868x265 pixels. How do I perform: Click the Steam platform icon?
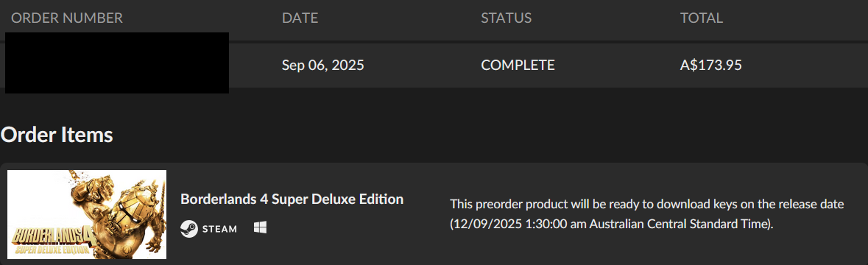pyautogui.click(x=189, y=228)
